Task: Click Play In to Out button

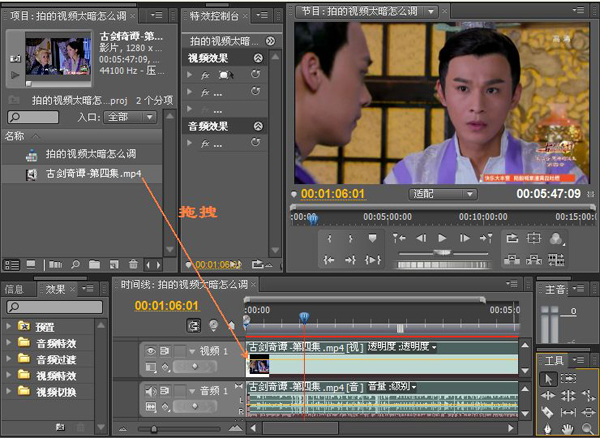Action: [x=372, y=260]
